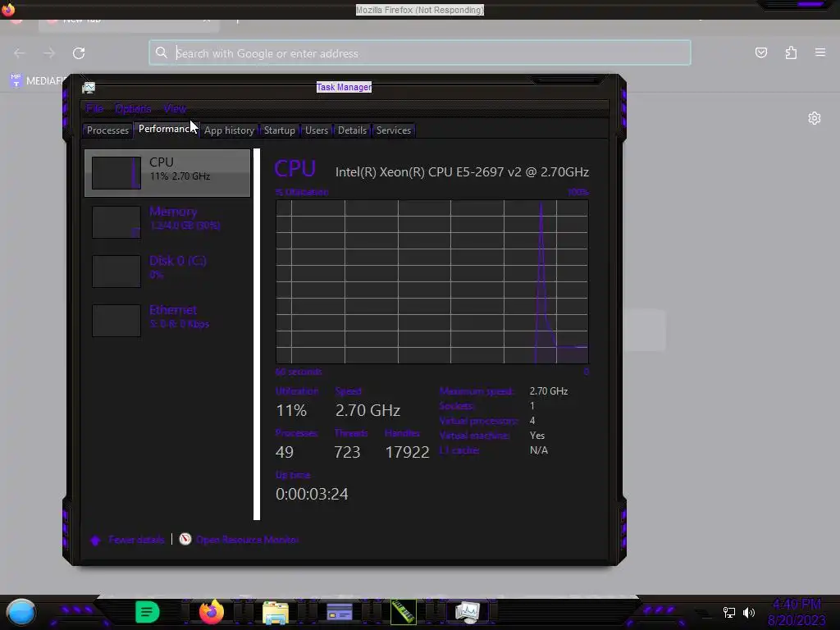Viewport: 840px width, 630px height.
Task: Click the up time 0:00:03:24 value
Action: click(312, 494)
